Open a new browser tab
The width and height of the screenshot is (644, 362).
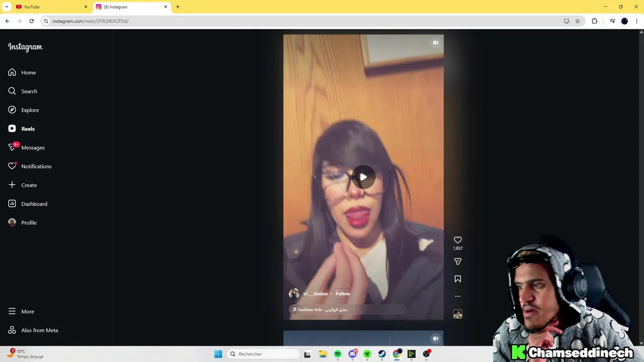click(x=178, y=7)
